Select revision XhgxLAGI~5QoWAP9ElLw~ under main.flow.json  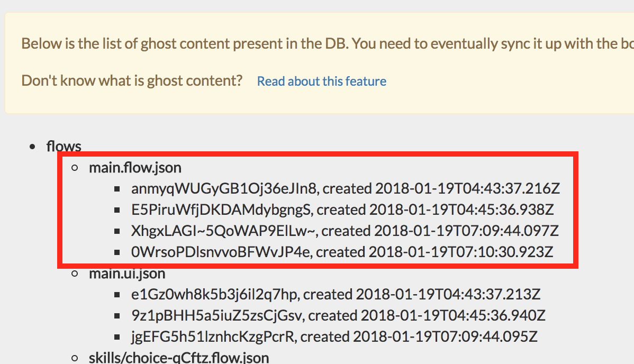click(x=344, y=231)
